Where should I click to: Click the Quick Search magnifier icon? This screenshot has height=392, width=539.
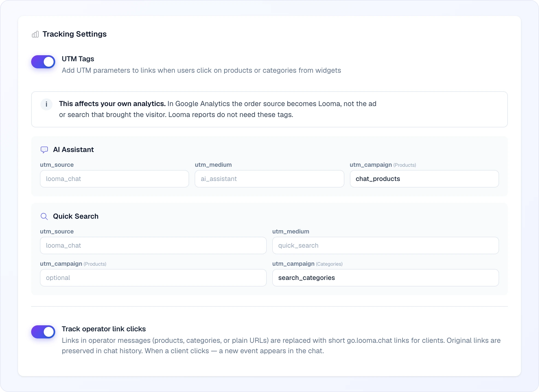point(44,216)
